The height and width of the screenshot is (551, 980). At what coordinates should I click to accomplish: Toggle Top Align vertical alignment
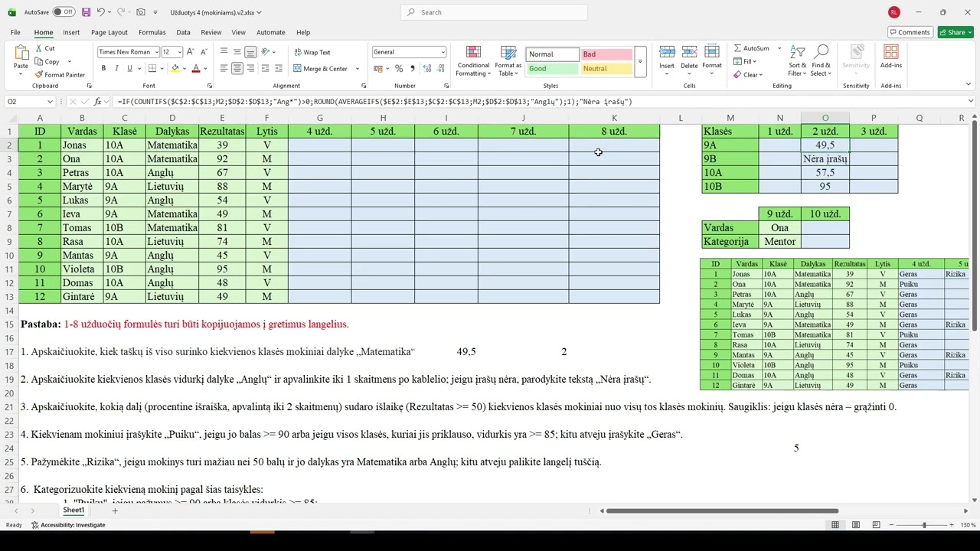[224, 52]
